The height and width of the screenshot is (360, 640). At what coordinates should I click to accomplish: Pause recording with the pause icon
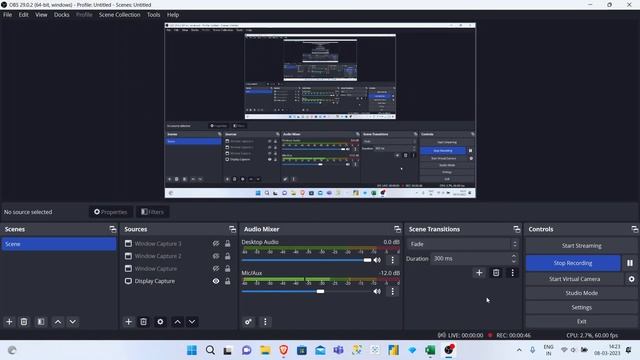point(630,263)
